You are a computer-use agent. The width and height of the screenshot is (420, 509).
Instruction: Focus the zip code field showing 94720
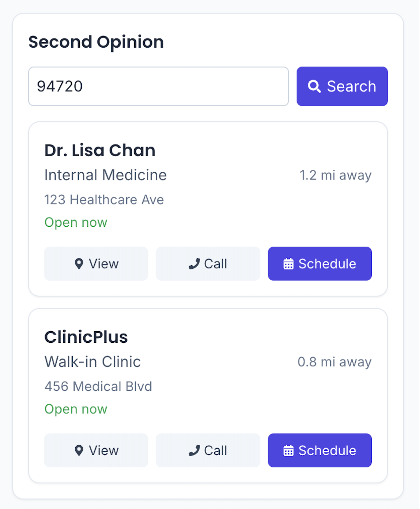[x=158, y=87]
